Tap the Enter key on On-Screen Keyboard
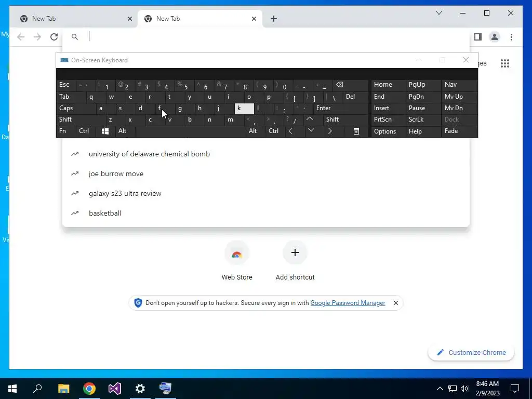 (x=341, y=108)
